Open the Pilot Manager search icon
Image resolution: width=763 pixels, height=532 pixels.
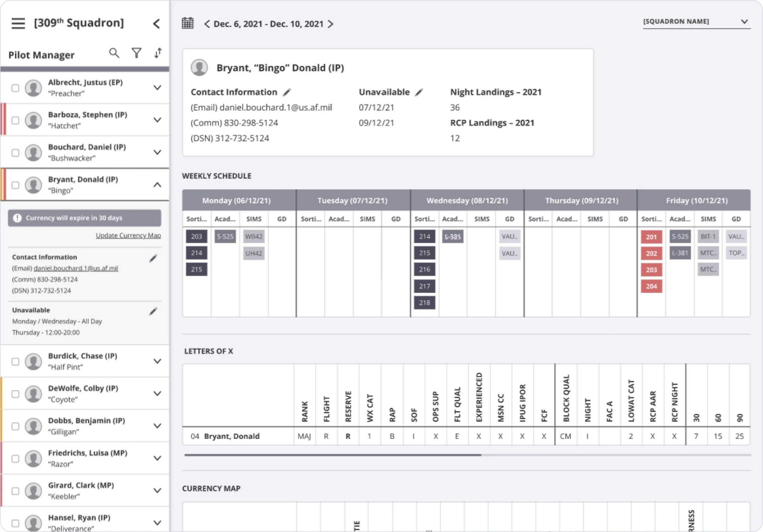(114, 53)
